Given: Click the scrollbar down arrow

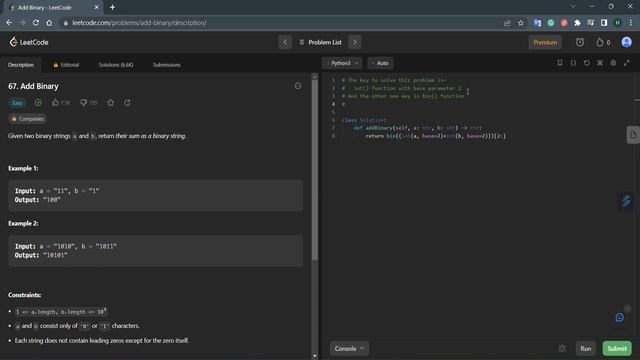Looking at the screenshot, I should click(x=315, y=356).
